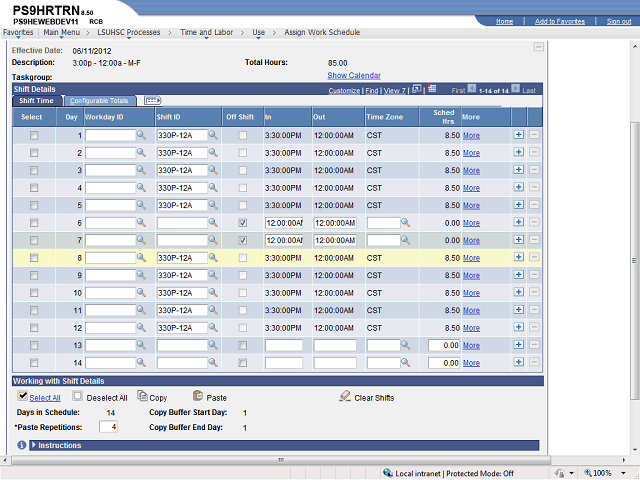Collapse section with minus button near Effective Date
The height and width of the screenshot is (480, 640).
[538, 47]
